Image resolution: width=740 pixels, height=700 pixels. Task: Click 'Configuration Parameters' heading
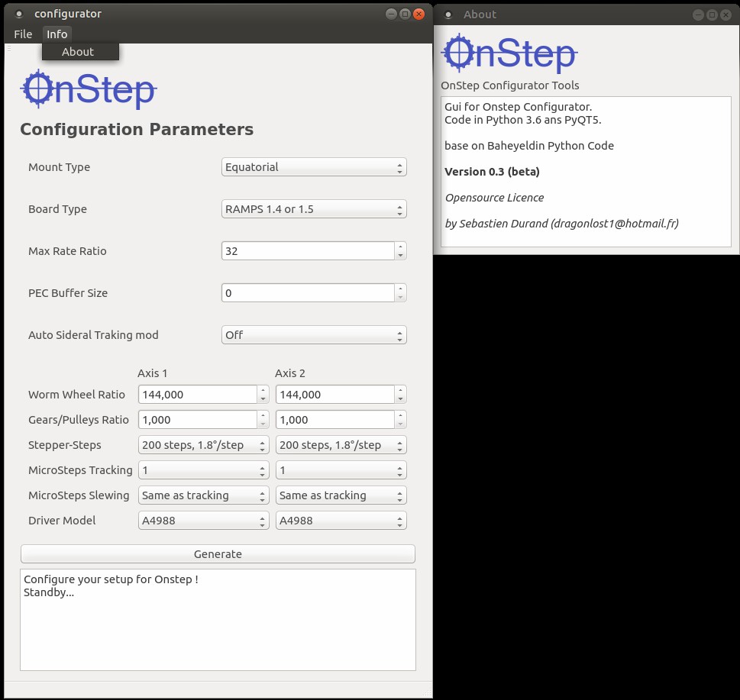pos(137,129)
